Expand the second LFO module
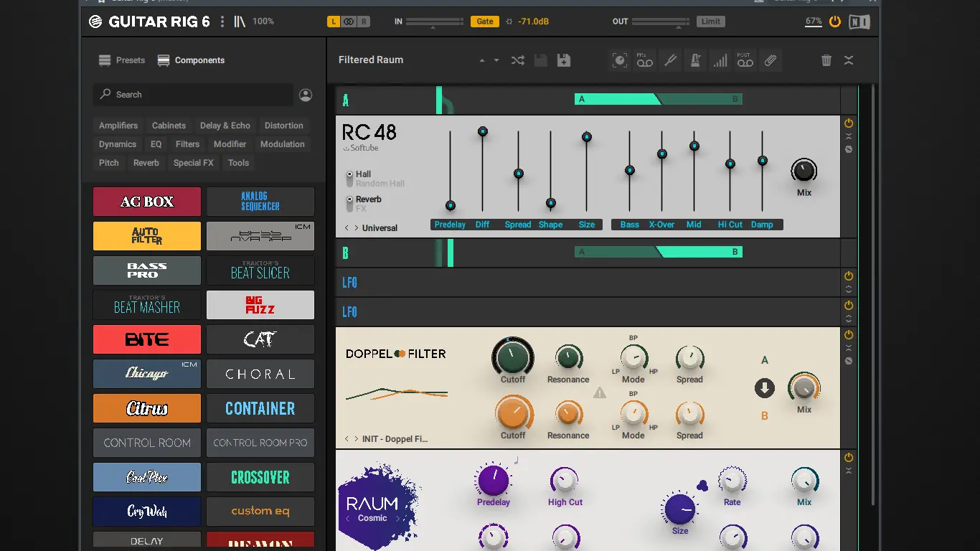Screen dimensions: 980x551 pos(849,319)
